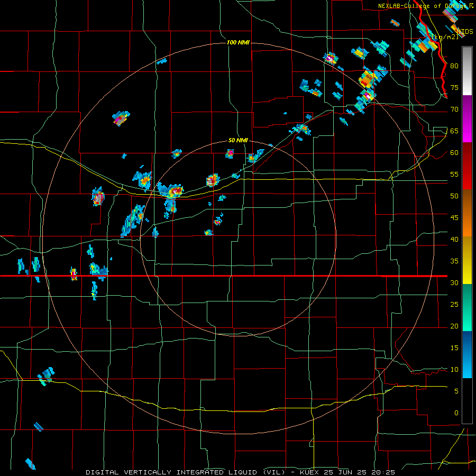Click the "20" value on the color scale

454,326
